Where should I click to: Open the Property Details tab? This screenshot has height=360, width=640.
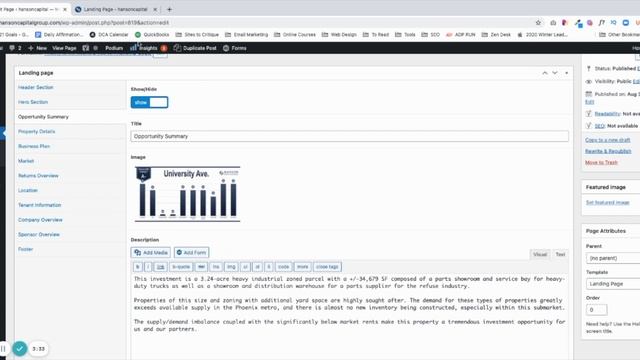pyautogui.click(x=36, y=131)
